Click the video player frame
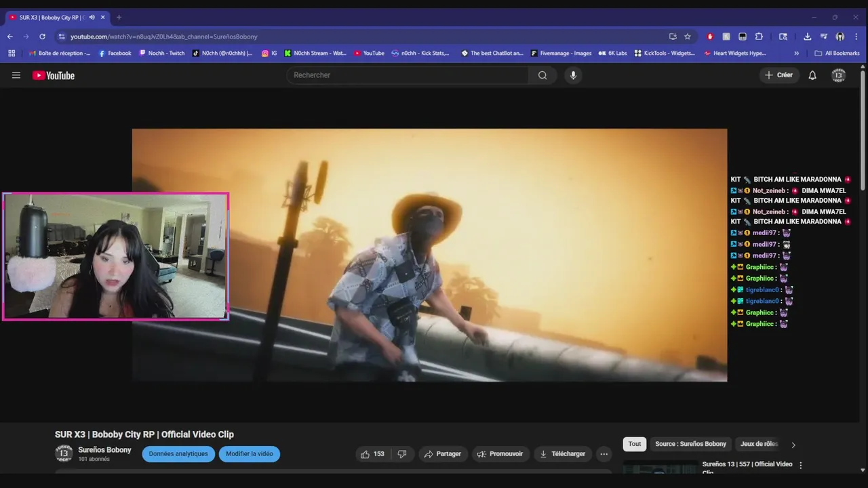 [x=429, y=255]
